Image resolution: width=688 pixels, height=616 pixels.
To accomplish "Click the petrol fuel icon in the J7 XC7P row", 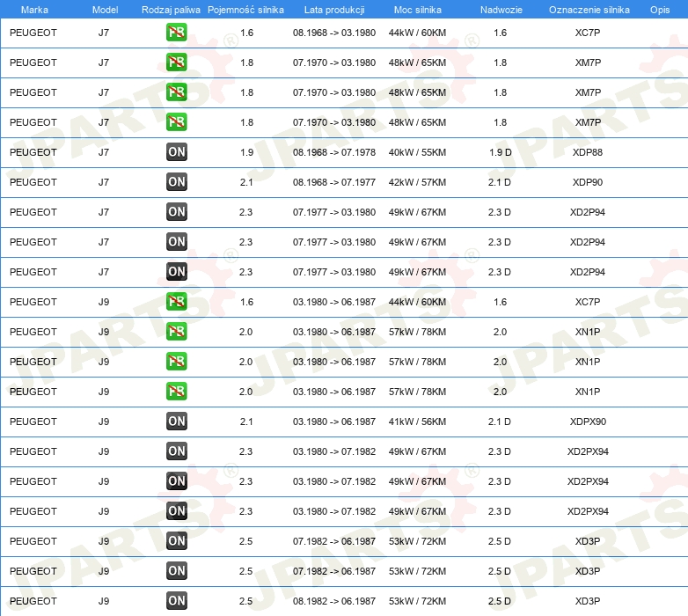I will [176, 33].
